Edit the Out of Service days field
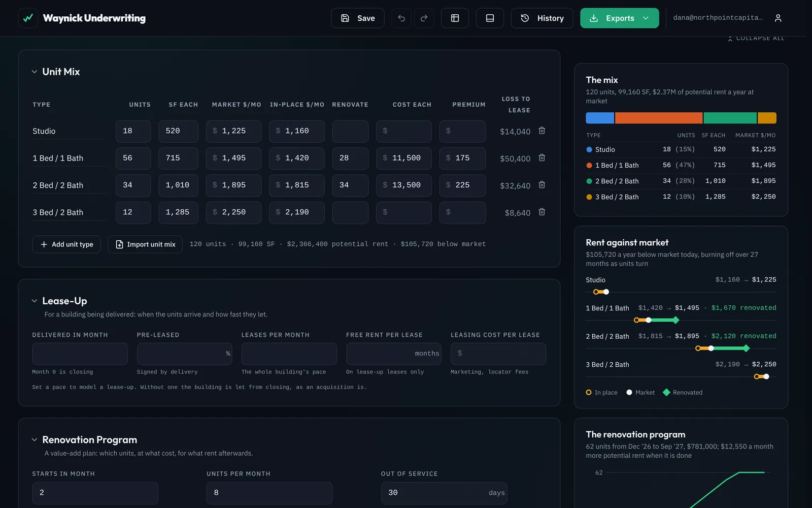Viewport: 812px width, 508px height. click(444, 493)
